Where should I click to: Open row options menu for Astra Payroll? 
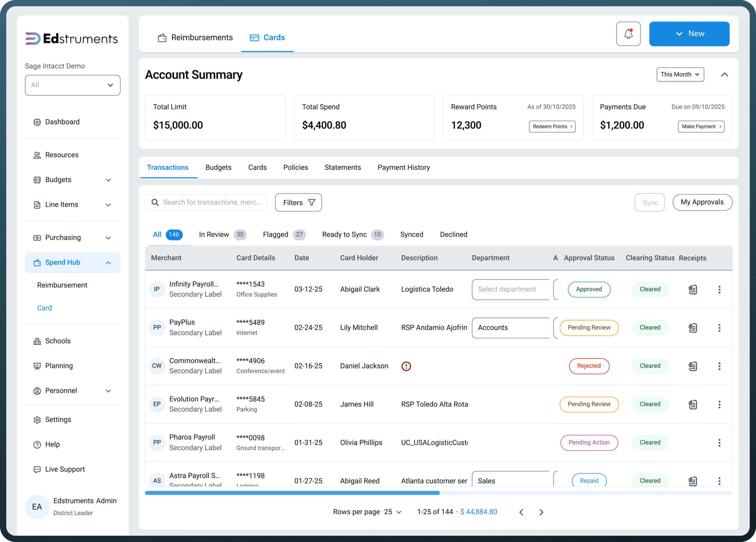pyautogui.click(x=719, y=480)
